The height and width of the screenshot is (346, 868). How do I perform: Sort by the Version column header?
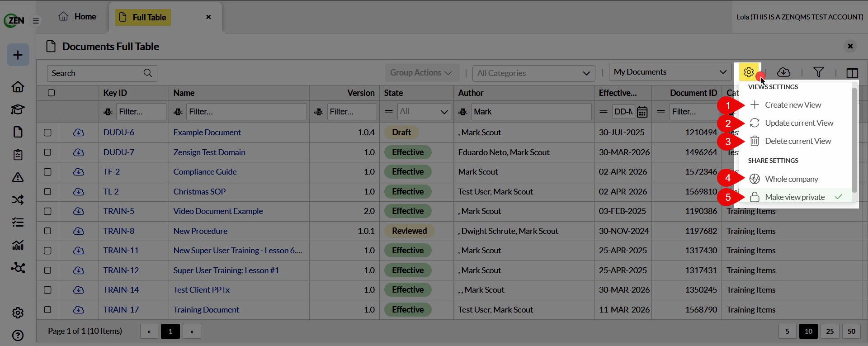(361, 93)
